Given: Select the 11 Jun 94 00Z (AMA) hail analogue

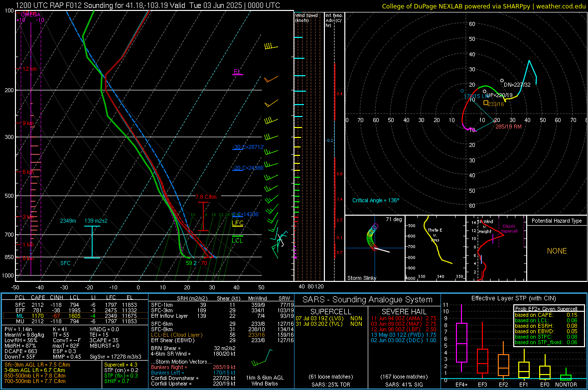Looking at the screenshot, I should (404, 318).
